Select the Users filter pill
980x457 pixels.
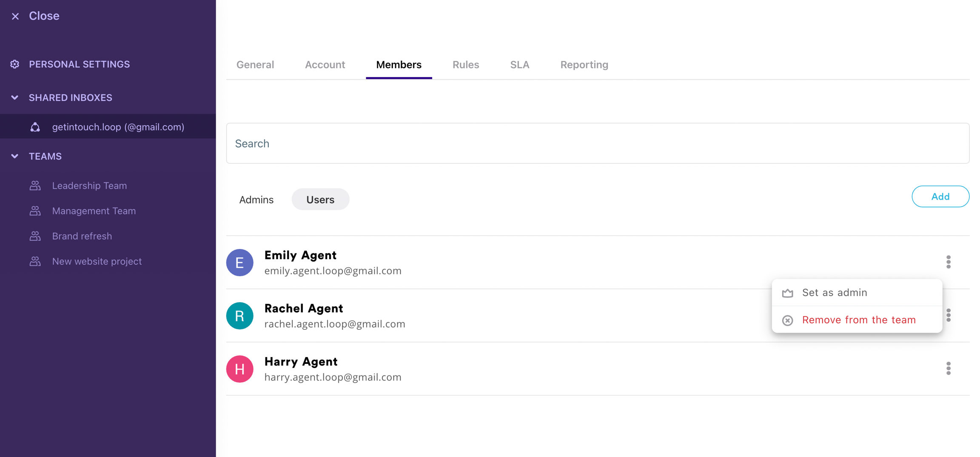click(x=320, y=200)
